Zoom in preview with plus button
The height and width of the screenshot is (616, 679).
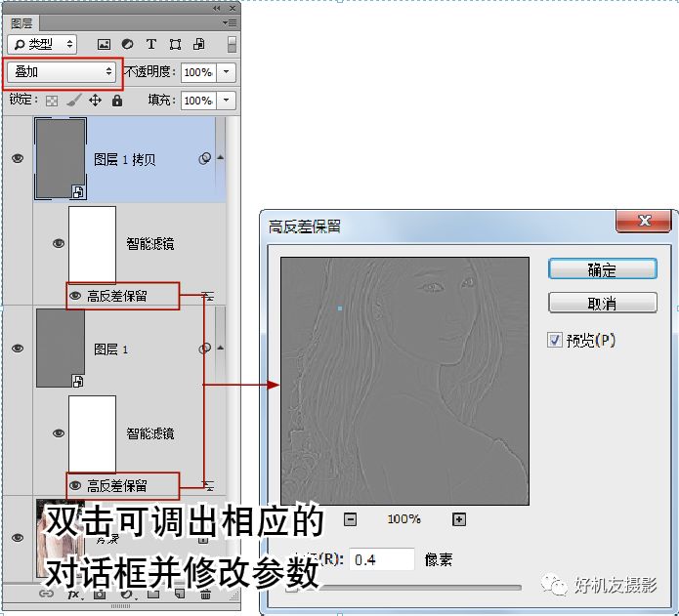[x=458, y=519]
